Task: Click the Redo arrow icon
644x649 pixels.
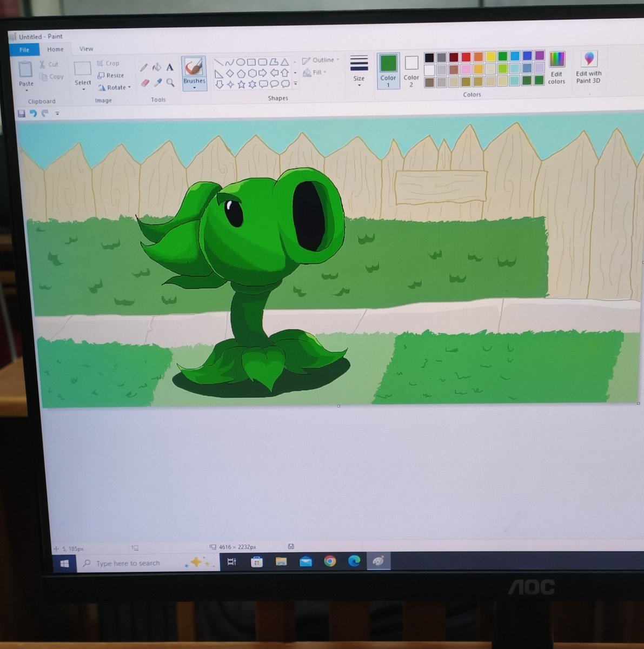Action: point(45,113)
